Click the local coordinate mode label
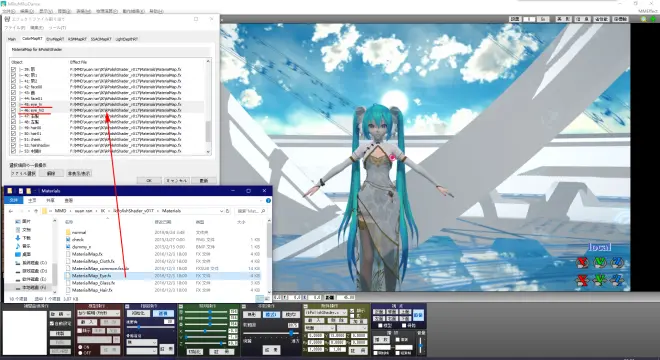This screenshot has height=360, width=660. click(x=599, y=247)
